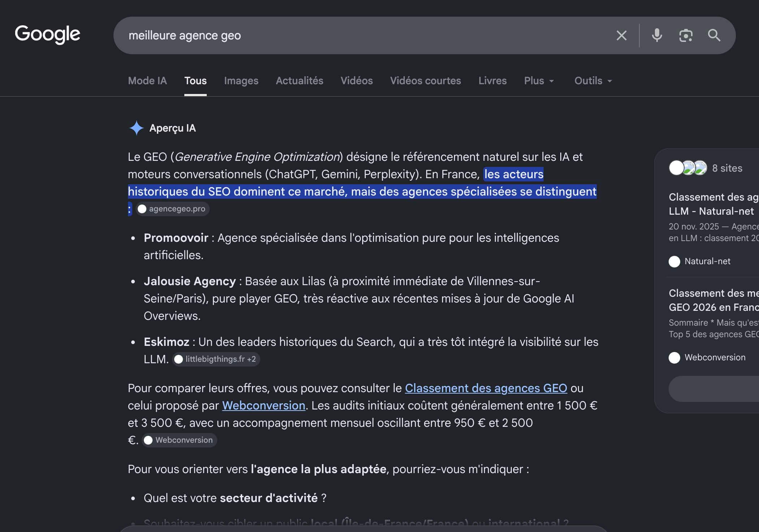Switch to Vidéos courtes tab
The image size is (759, 532).
click(x=425, y=81)
